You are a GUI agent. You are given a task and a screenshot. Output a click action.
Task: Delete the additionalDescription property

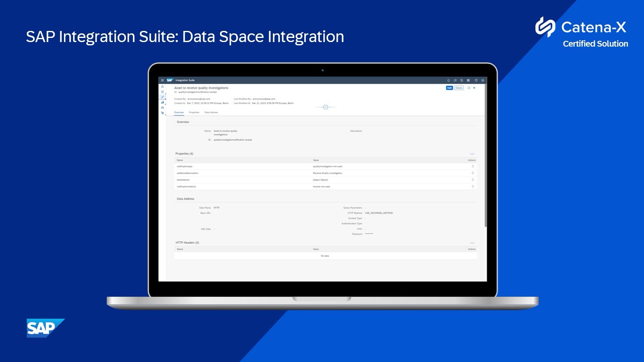point(473,173)
